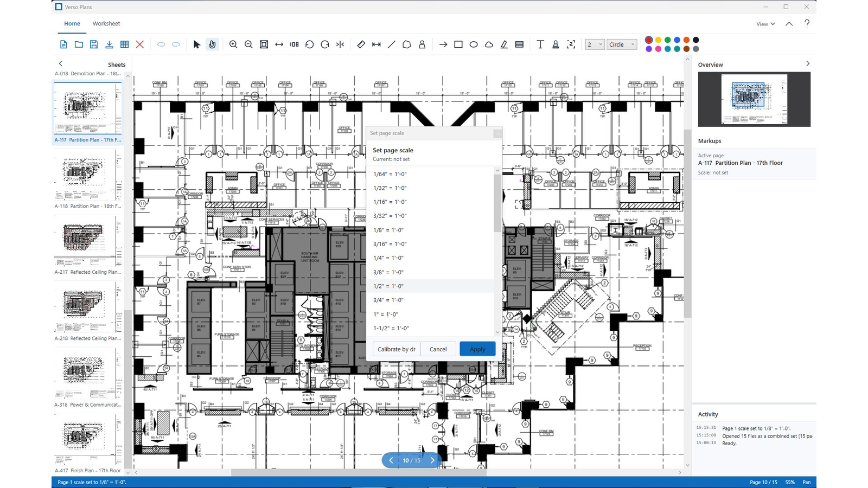Click the Calibrate by dr button

coord(397,349)
